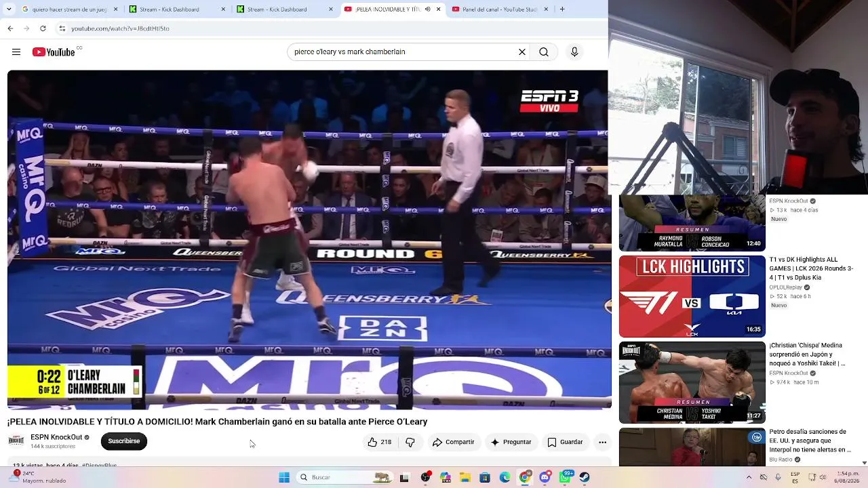Open File Explorer from the taskbar
The height and width of the screenshot is (488, 868).
[465, 477]
